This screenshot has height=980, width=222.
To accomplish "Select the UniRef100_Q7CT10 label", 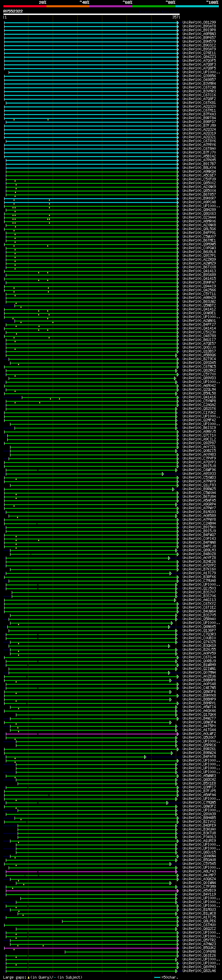I will click(x=199, y=435).
